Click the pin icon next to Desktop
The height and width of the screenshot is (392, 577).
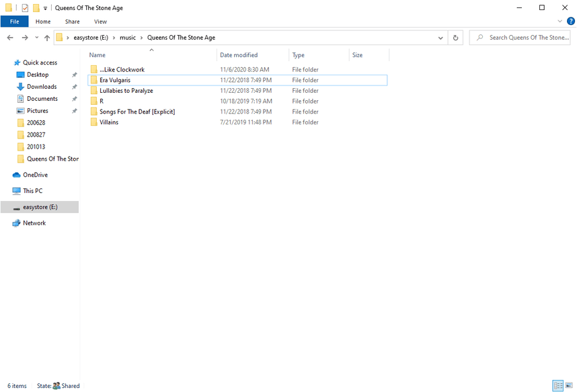75,75
